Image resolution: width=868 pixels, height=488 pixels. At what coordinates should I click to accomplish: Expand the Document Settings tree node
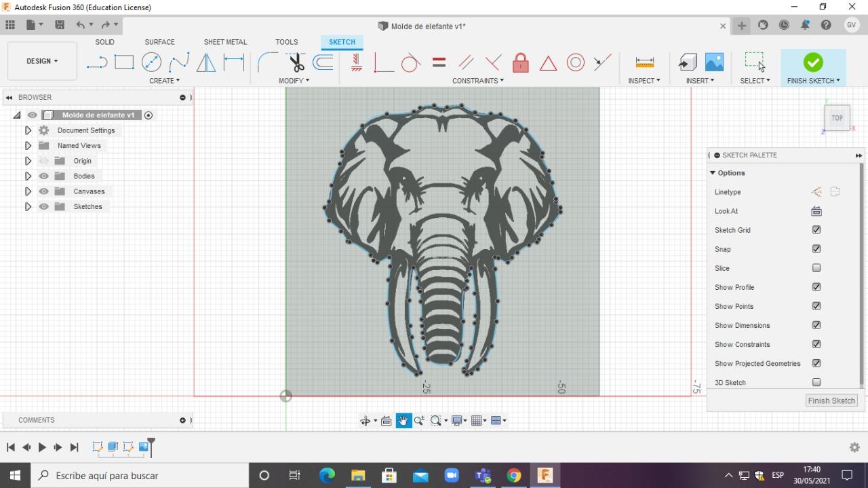(x=28, y=130)
